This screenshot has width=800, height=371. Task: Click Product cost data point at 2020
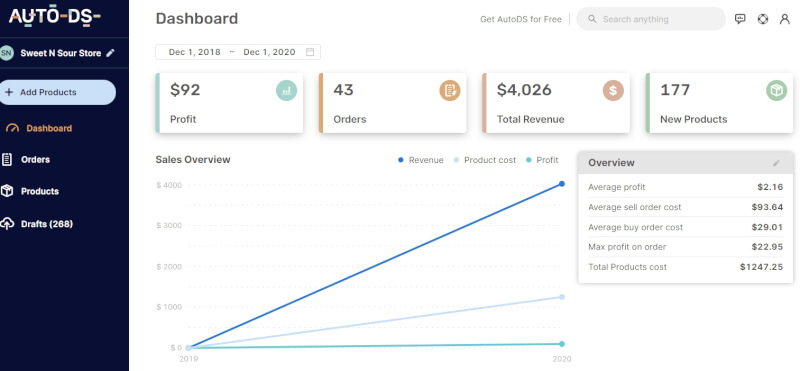562,297
